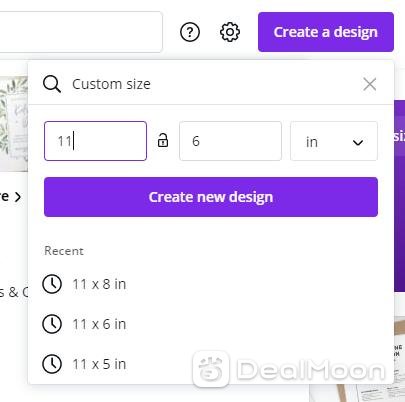
Task: Select recent size 11 x 5 in
Action: pyautogui.click(x=99, y=364)
